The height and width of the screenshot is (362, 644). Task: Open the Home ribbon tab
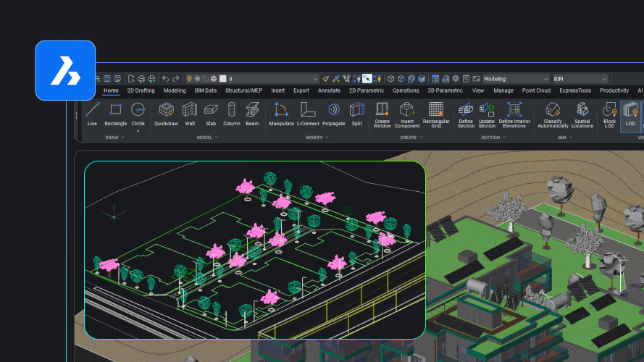(111, 90)
